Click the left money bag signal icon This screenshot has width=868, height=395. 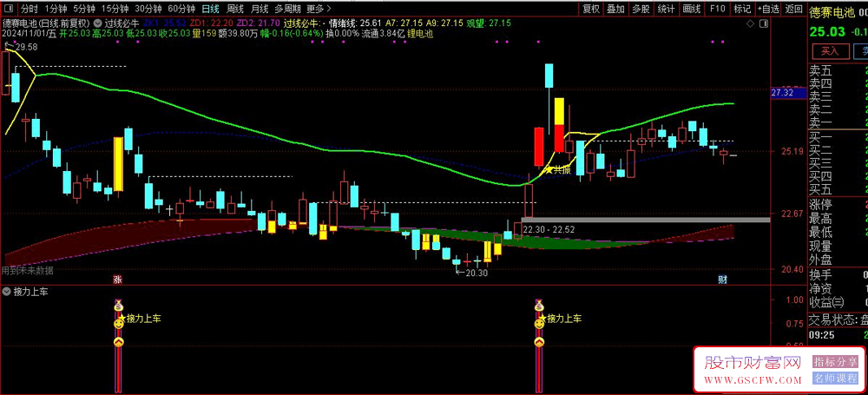[118, 306]
